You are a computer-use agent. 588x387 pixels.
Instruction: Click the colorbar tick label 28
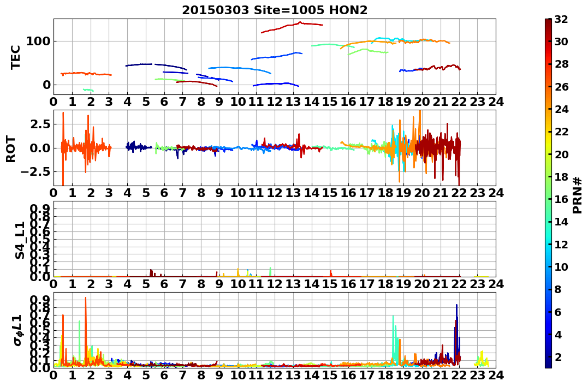pos(561,64)
